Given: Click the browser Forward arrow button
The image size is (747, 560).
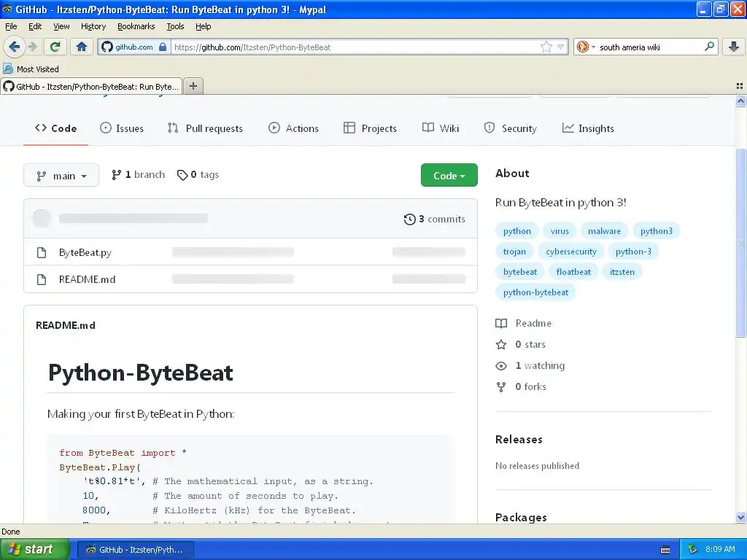Looking at the screenshot, I should coord(32,47).
